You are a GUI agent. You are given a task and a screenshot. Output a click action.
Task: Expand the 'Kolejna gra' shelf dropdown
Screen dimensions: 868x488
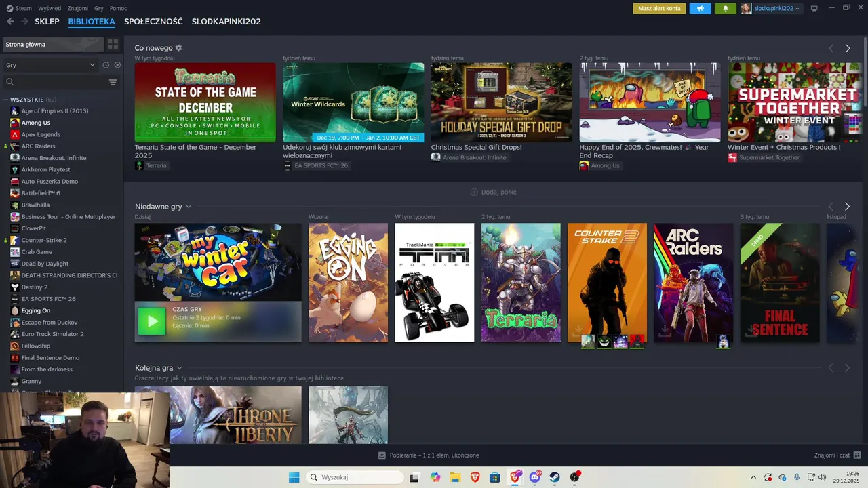click(180, 368)
